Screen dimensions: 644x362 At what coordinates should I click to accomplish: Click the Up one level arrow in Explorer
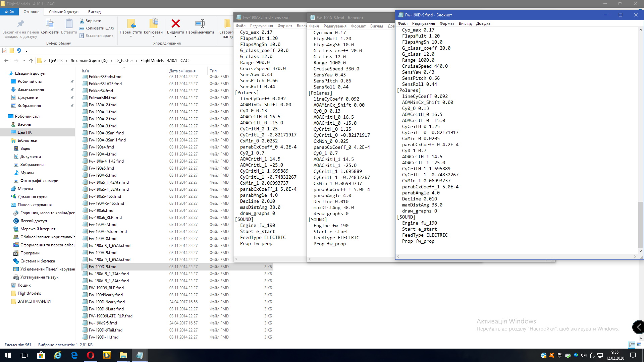point(31,61)
